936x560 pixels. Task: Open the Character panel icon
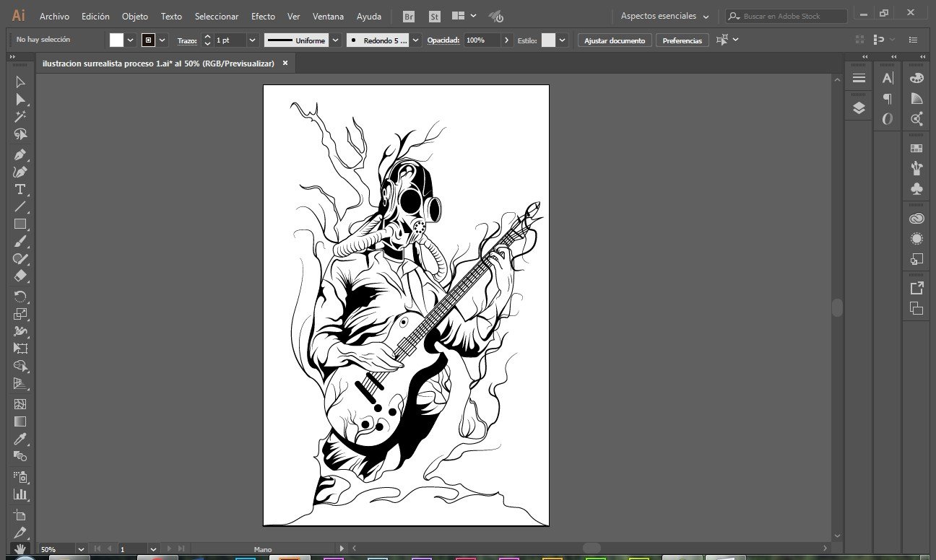pyautogui.click(x=888, y=78)
